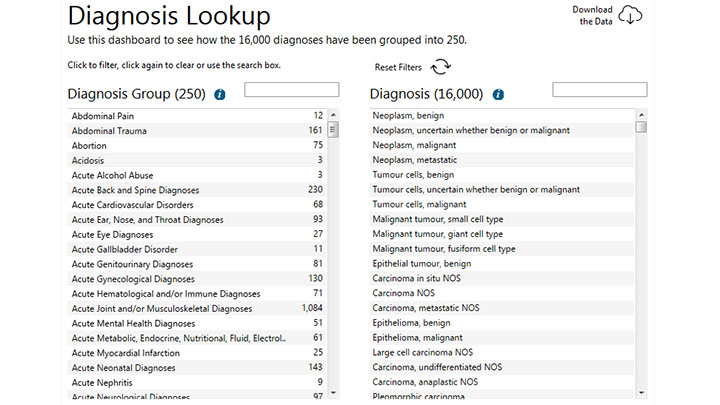Select Carcinoma, anaplastic NOS row
Viewport: 720px width, 405px height.
502,382
